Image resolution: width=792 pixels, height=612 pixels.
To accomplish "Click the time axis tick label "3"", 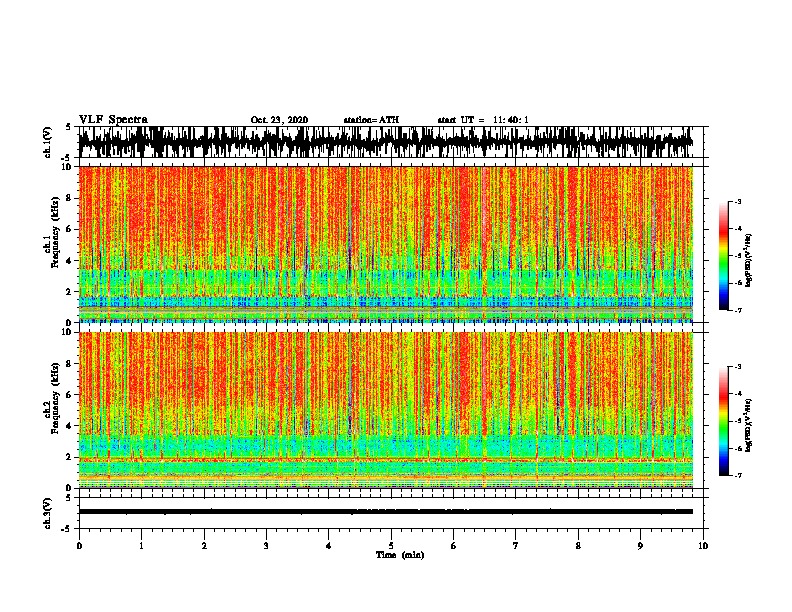I will (266, 546).
